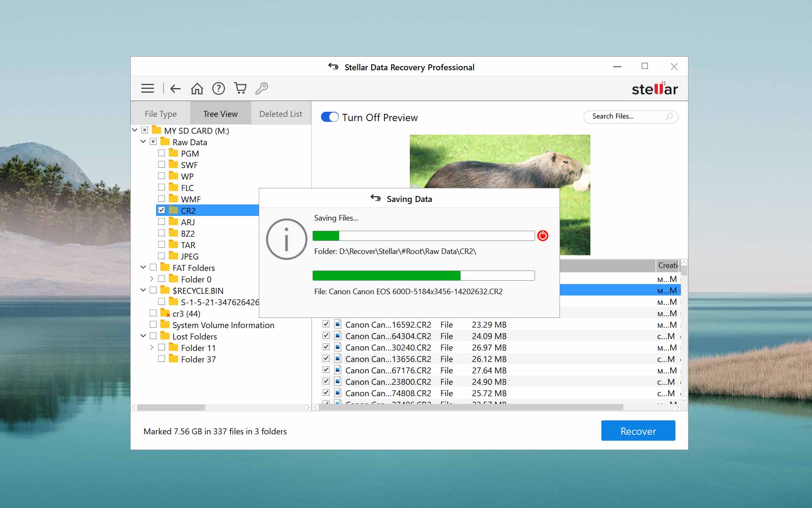Click the cart/upgrade icon
This screenshot has height=508, width=812.
point(240,88)
